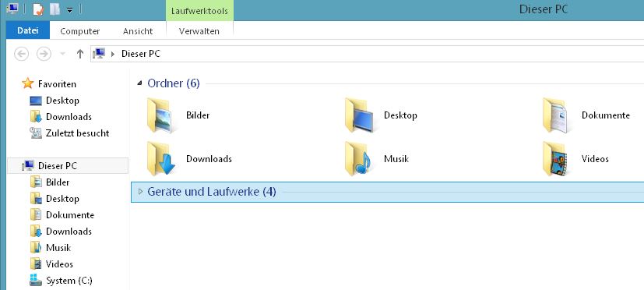644x290 pixels.
Task: Go forward using the forward arrow button
Action: coord(44,54)
